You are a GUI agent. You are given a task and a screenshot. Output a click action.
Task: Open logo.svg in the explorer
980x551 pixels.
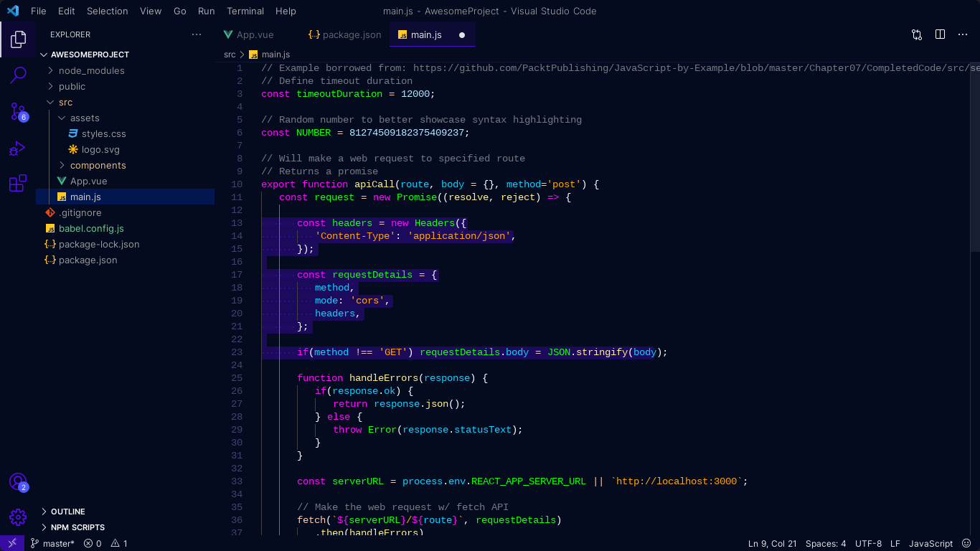click(125, 149)
